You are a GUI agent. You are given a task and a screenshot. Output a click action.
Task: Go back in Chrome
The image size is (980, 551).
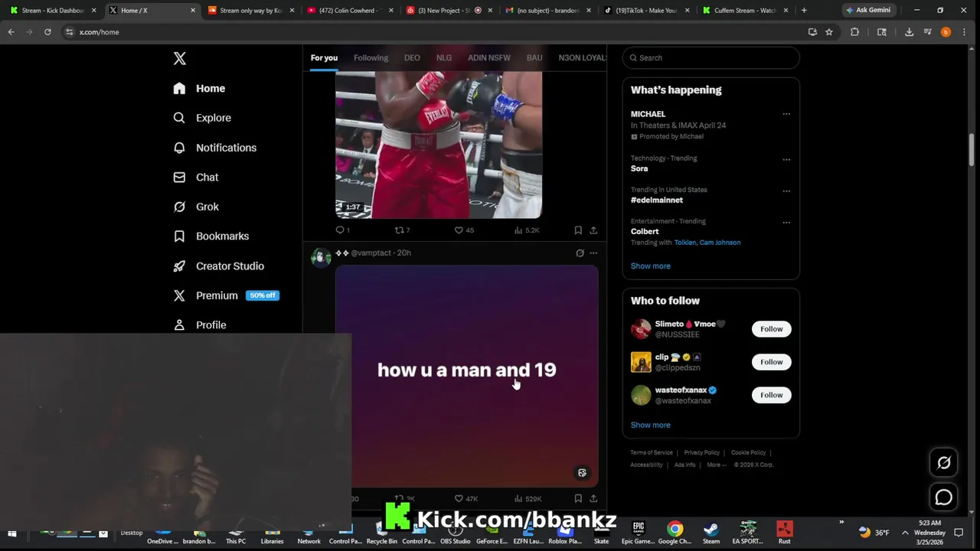click(11, 32)
